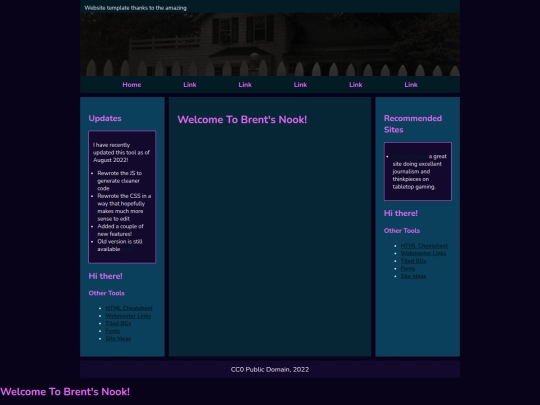
Task: Click 'Other Tools' heading in Updates sidebar
Action: 106,293
